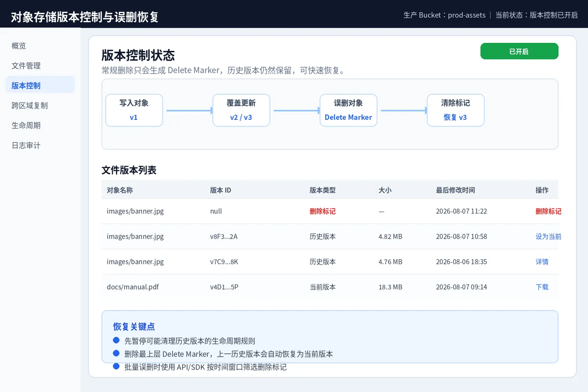Viewport: 588px width, 392px height.
Task: Click the 写入对象 v1 flow step
Action: pos(134,110)
